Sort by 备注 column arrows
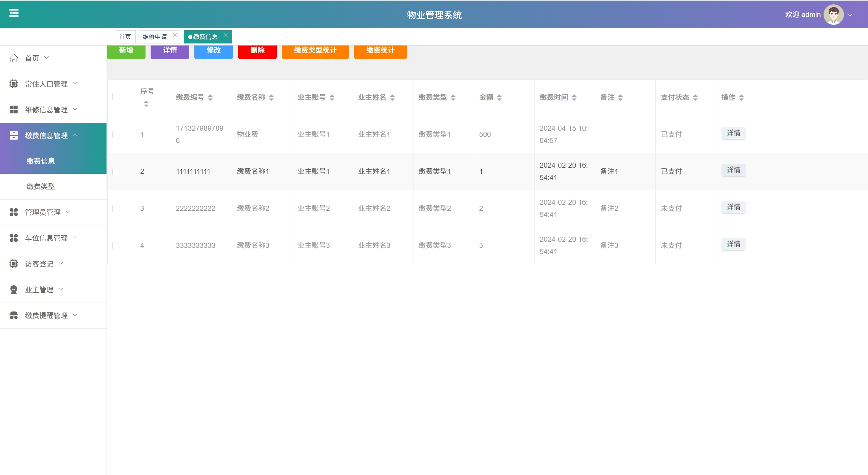 point(620,98)
